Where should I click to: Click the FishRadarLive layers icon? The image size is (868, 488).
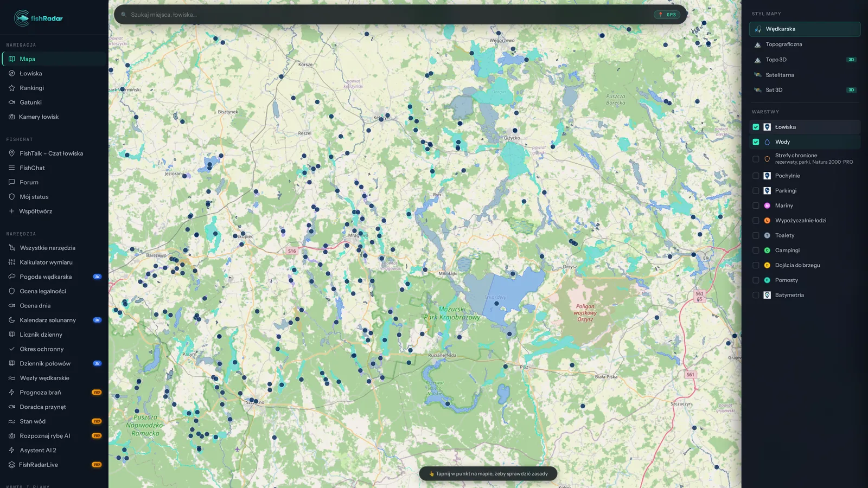[x=12, y=465]
